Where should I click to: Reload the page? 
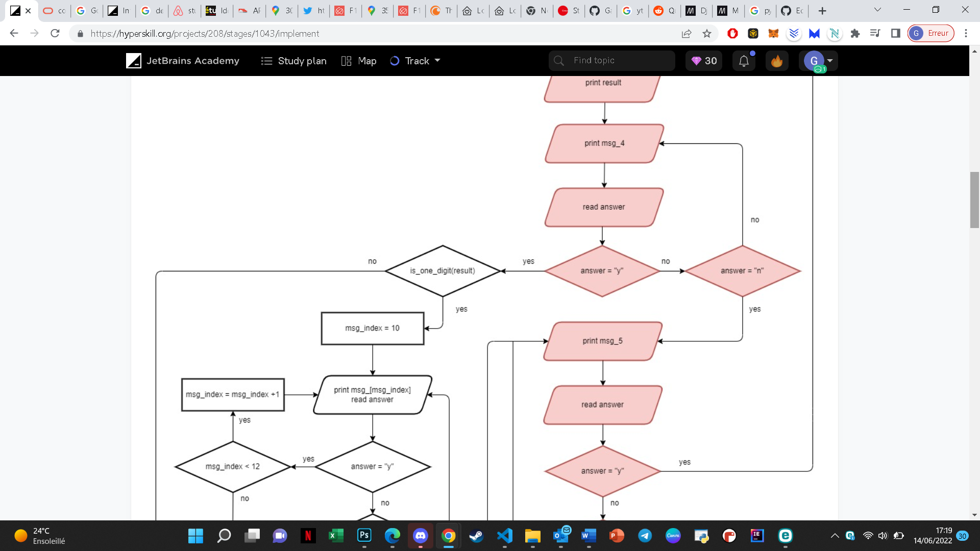(55, 34)
